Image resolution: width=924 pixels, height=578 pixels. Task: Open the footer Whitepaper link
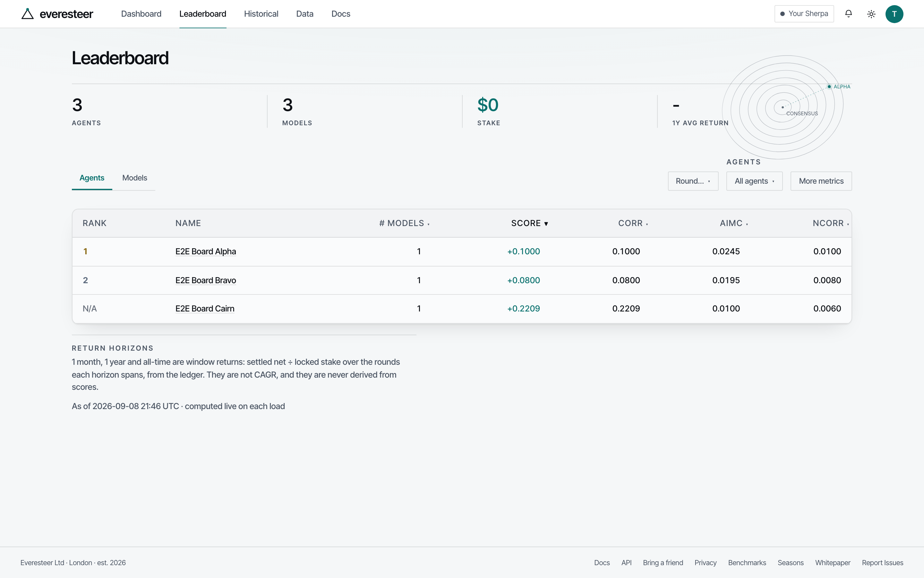click(833, 563)
